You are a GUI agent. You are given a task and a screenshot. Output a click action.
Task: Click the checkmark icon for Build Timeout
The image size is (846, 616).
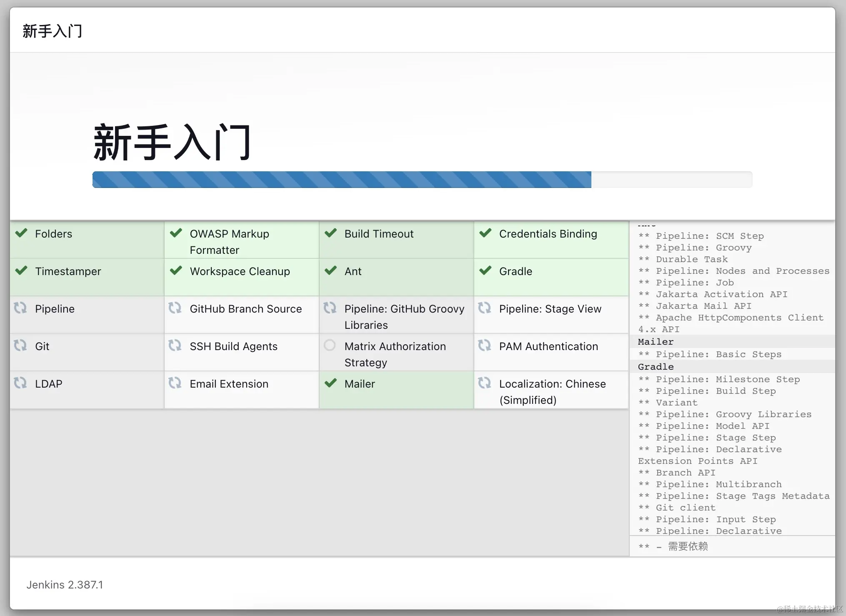330,233
